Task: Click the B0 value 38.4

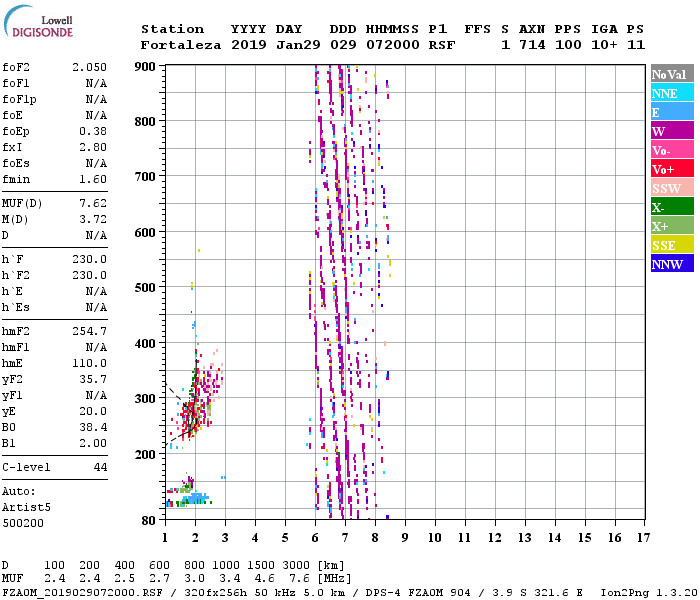Action: 93,427
